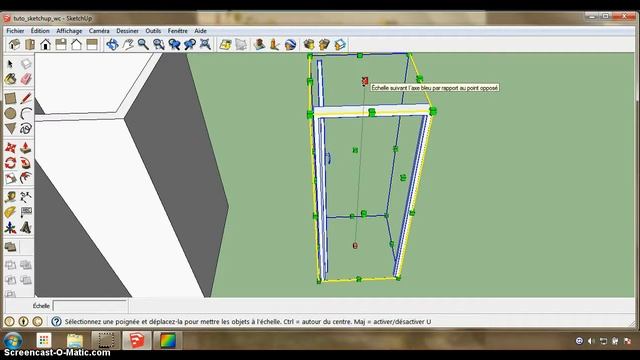Choose the Arc tool
This screenshot has height=360, width=640.
26,113
